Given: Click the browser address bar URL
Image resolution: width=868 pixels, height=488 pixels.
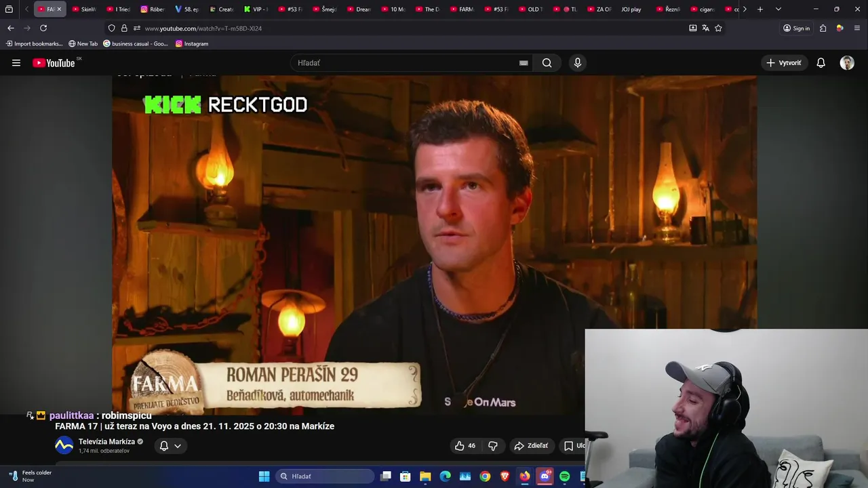Looking at the screenshot, I should pyautogui.click(x=203, y=28).
